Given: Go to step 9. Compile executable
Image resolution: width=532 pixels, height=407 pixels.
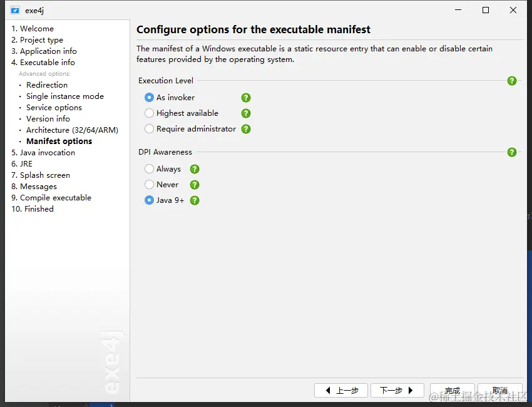Looking at the screenshot, I should click(x=51, y=198).
